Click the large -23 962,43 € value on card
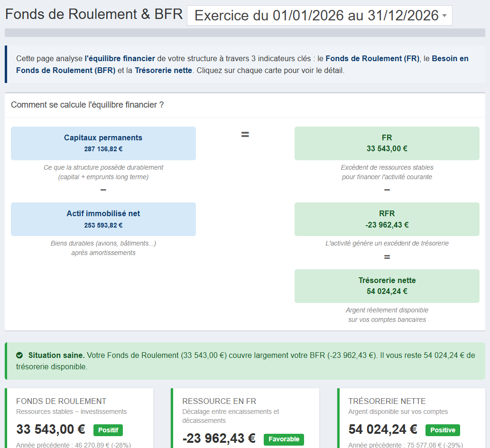 219,439
